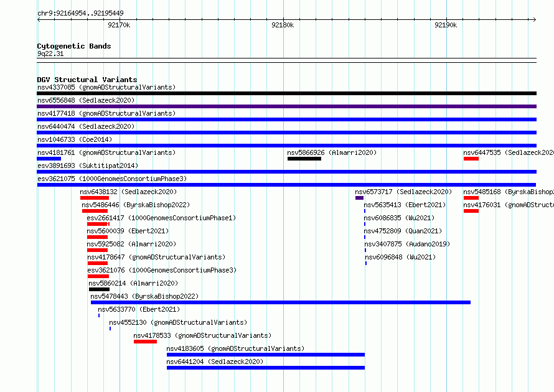Click the DGV Structural Variants track title

point(87,80)
